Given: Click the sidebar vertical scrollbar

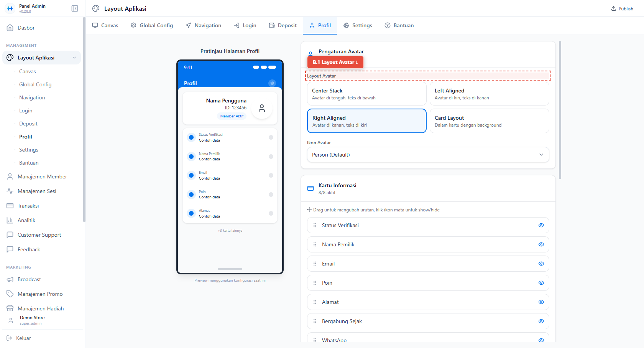Looking at the screenshot, I should tap(84, 120).
